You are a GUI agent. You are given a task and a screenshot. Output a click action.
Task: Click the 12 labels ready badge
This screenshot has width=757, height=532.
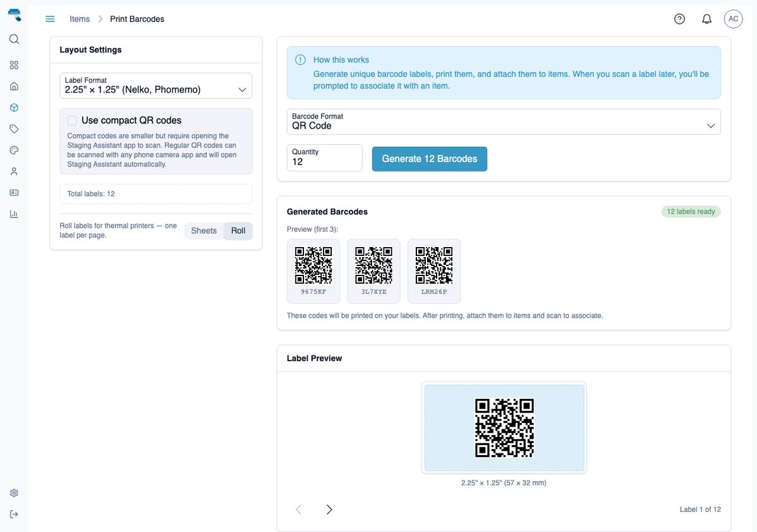[691, 212]
